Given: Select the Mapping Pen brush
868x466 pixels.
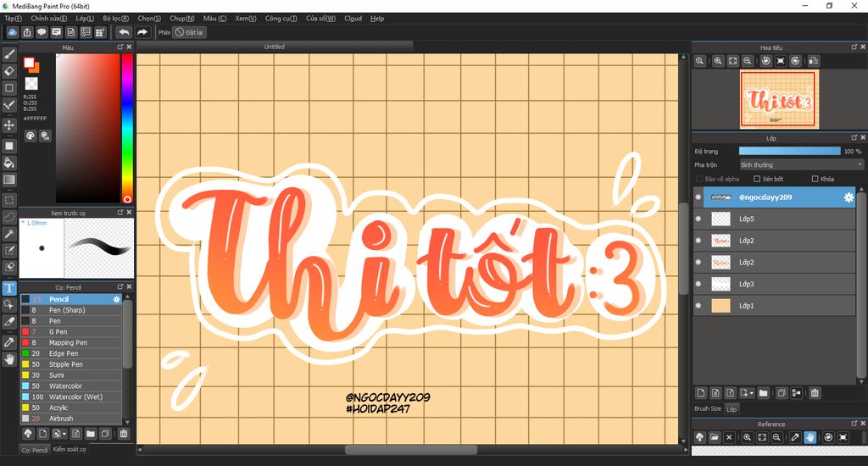Looking at the screenshot, I should 71,342.
